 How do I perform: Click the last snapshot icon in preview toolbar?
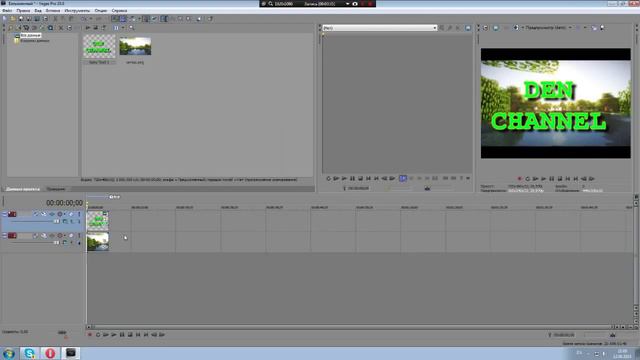point(602,28)
